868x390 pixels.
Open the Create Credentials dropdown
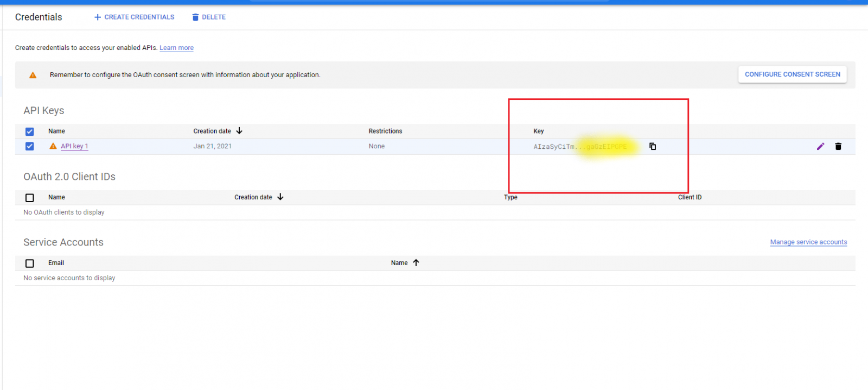pos(135,17)
